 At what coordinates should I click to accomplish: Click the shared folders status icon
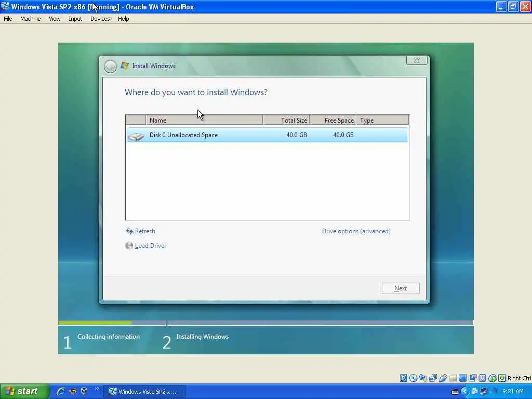[453, 378]
